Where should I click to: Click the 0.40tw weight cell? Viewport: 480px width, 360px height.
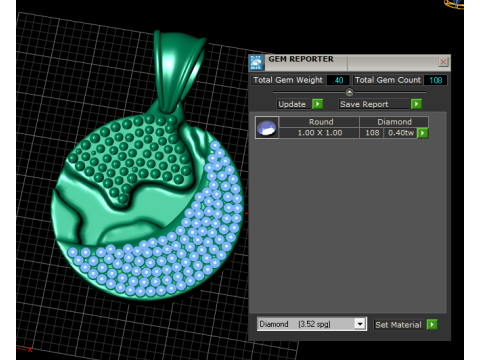(401, 133)
